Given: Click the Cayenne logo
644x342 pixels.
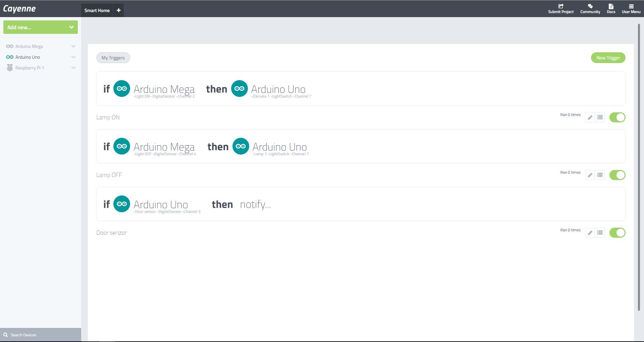Looking at the screenshot, I should point(19,9).
